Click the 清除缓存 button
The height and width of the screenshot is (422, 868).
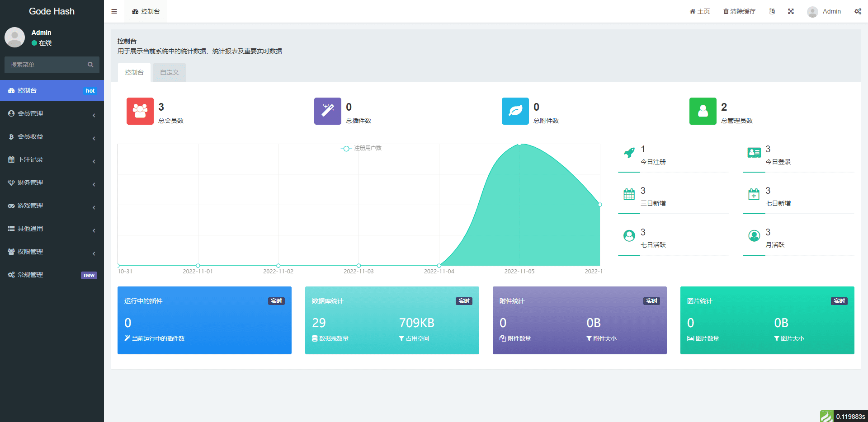739,11
